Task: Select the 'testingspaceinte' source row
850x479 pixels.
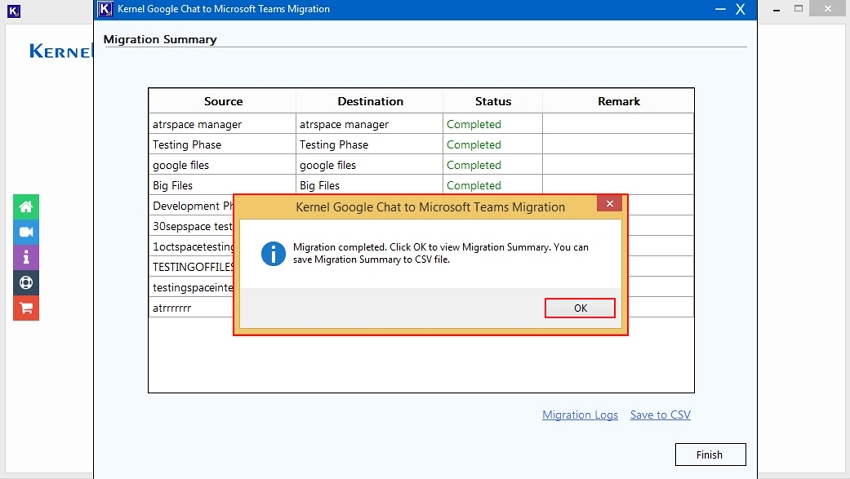Action: pyautogui.click(x=191, y=287)
